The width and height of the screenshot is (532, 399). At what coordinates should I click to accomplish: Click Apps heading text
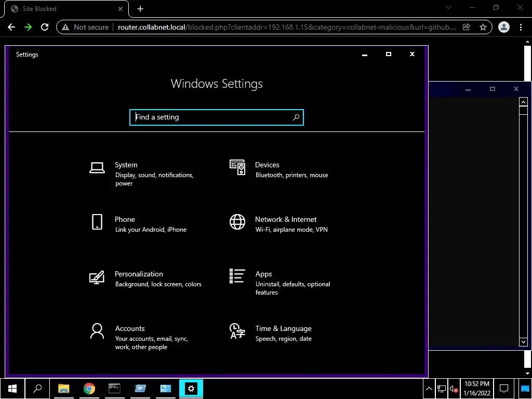[263, 274]
